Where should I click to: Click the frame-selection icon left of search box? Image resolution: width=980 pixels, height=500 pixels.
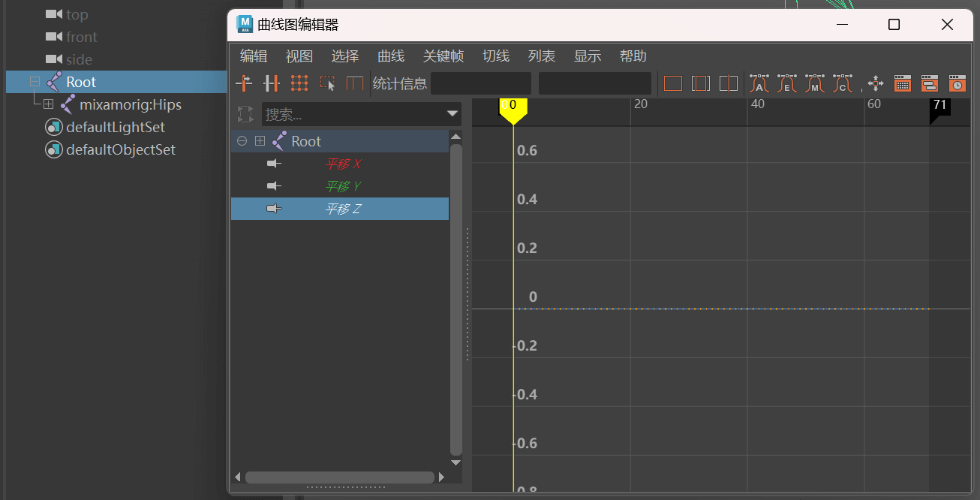tap(245, 114)
